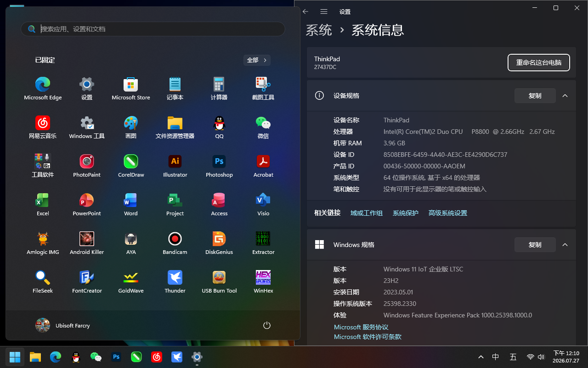
Task: Open Microsoft 服务协议 link
Action: [x=361, y=327]
